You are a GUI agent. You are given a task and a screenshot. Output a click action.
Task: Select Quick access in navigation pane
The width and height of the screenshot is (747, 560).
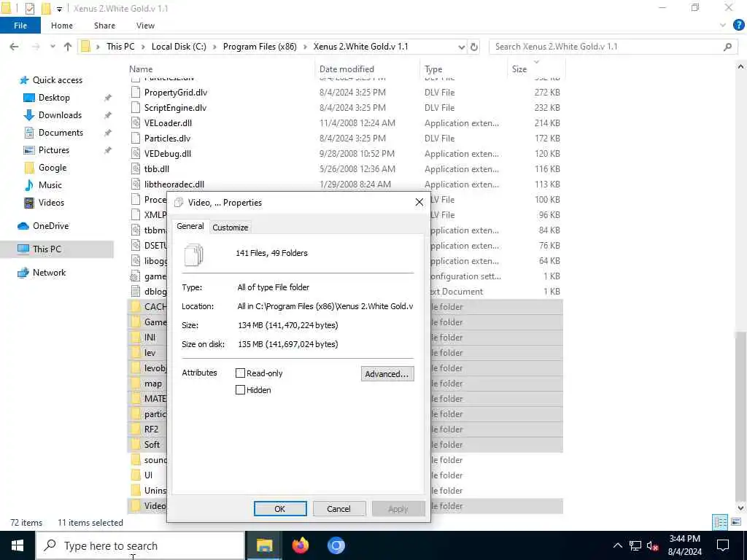(x=57, y=80)
